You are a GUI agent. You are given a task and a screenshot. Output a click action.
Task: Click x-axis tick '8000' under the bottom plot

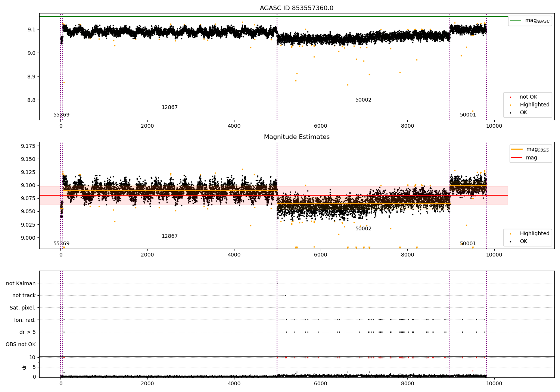click(407, 384)
